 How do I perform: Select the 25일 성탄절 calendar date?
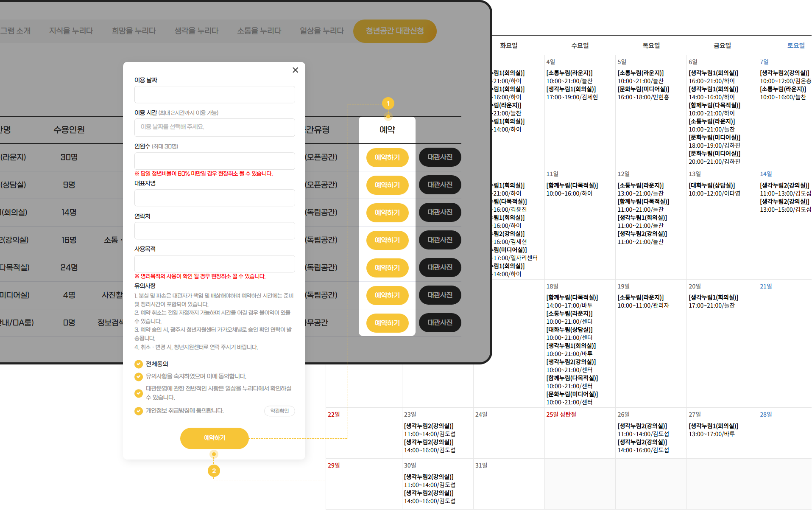[x=561, y=415]
